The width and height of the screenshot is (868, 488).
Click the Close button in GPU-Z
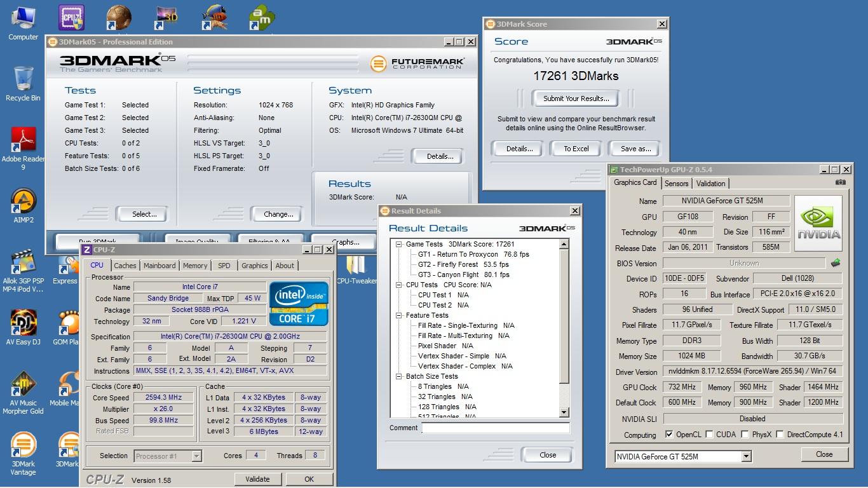[824, 454]
